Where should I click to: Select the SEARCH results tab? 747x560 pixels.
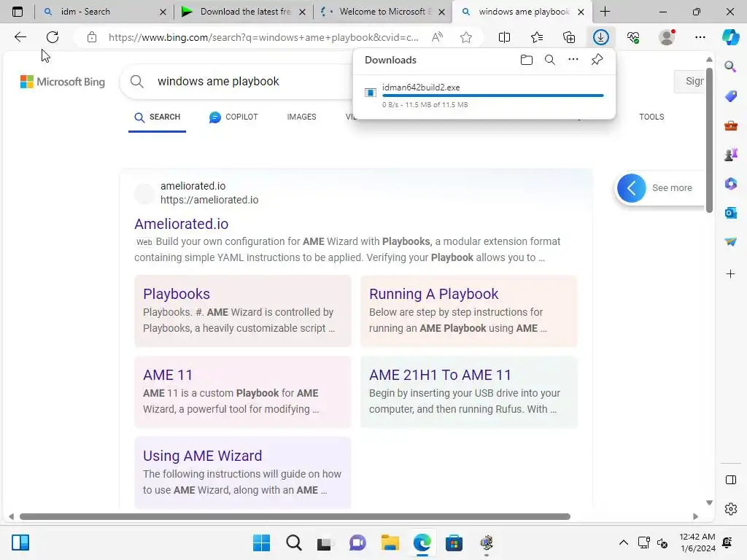[x=158, y=117]
